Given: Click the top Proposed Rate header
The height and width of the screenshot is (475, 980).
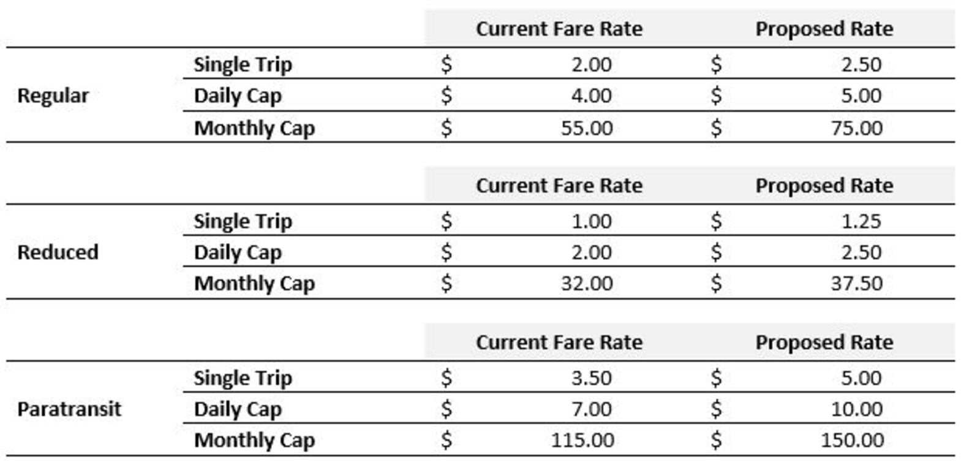Looking at the screenshot, I should click(x=824, y=29).
